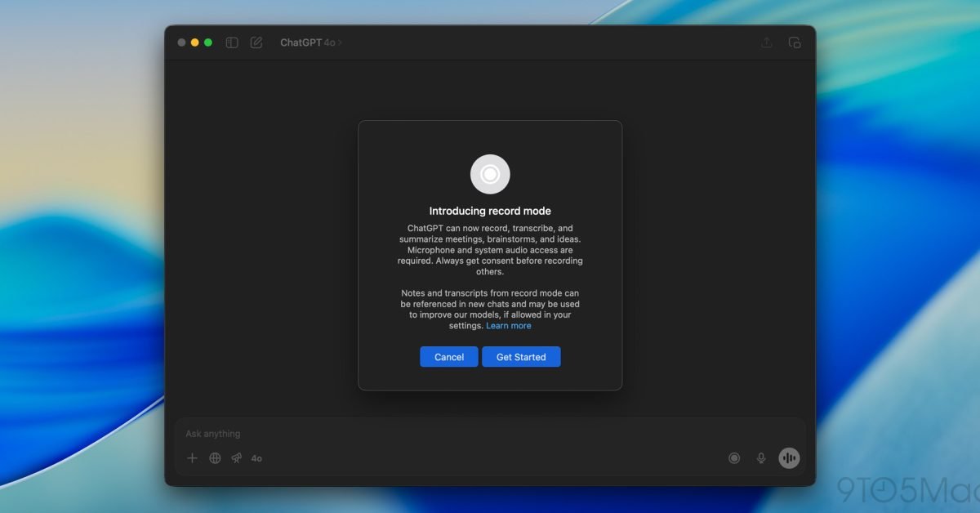Click the microphone dictation icon
This screenshot has width=980, height=513.
point(761,458)
